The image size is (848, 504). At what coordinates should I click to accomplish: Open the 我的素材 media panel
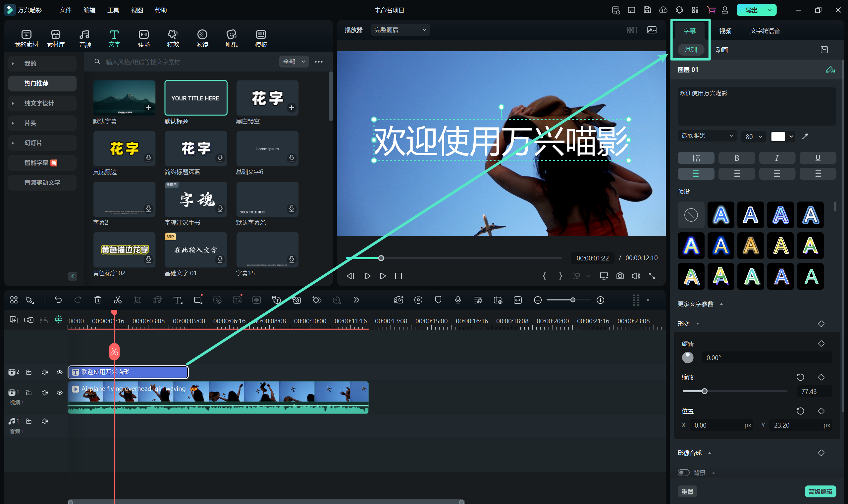[26, 38]
